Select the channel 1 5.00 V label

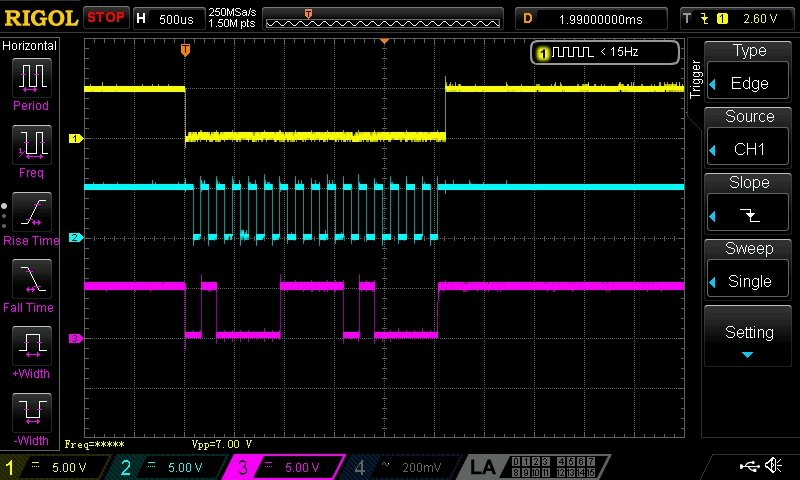69,467
